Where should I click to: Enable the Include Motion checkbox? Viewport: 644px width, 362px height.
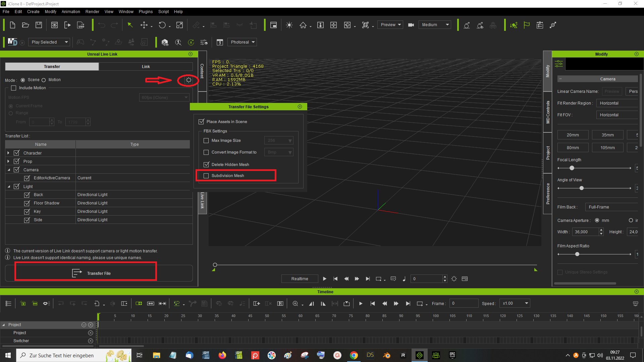tap(14, 88)
